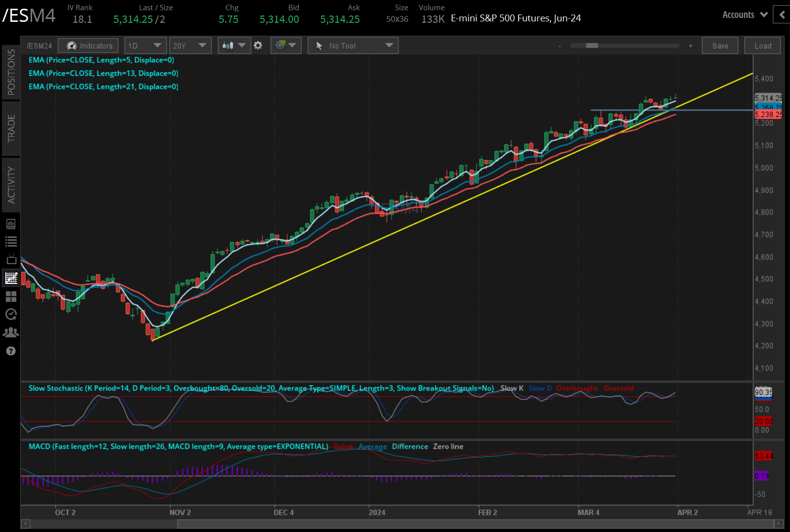This screenshot has width=790, height=532.
Task: Open the news report icon in sidebar
Action: 11,224
